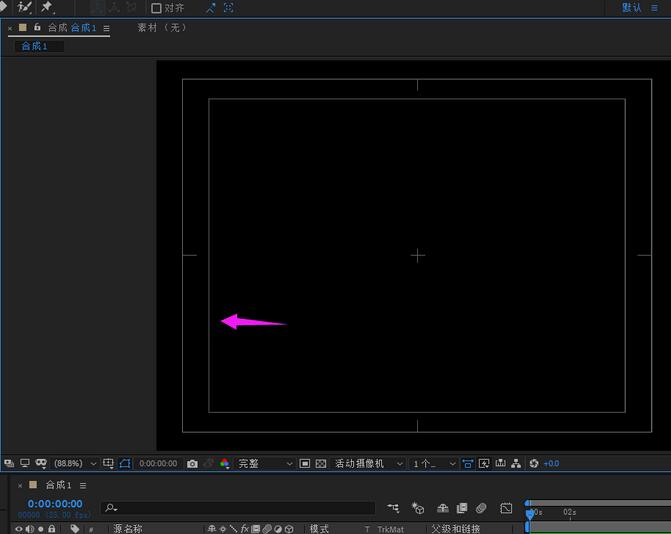This screenshot has height=534, width=671.
Task: Click the reset exposure icon
Action: tap(534, 464)
